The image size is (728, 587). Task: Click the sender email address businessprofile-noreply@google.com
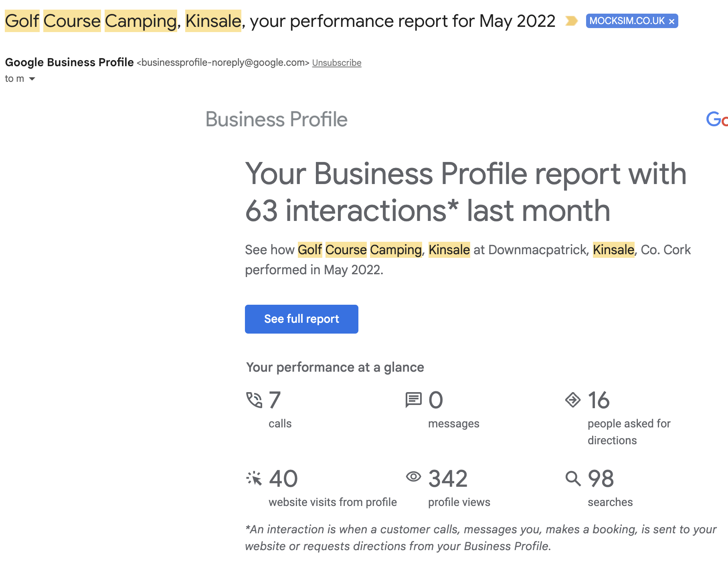click(x=223, y=63)
